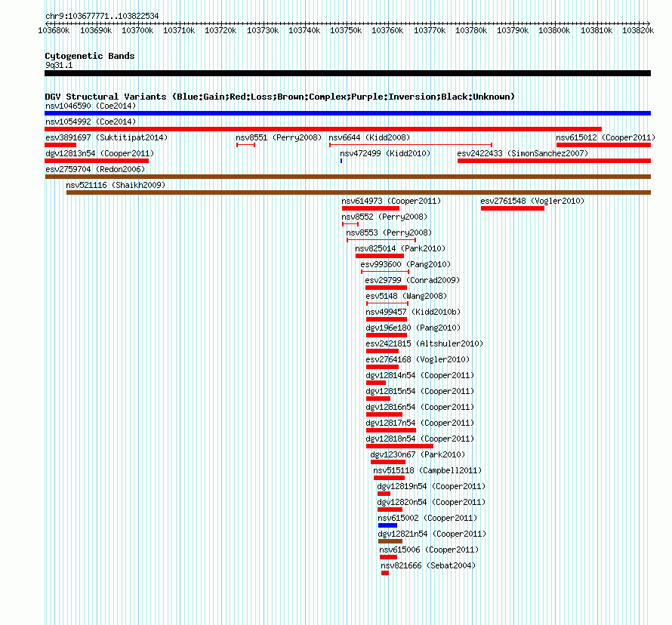
Task: Open the nsv6644 (Kidd2008) variant
Action: [369, 137]
